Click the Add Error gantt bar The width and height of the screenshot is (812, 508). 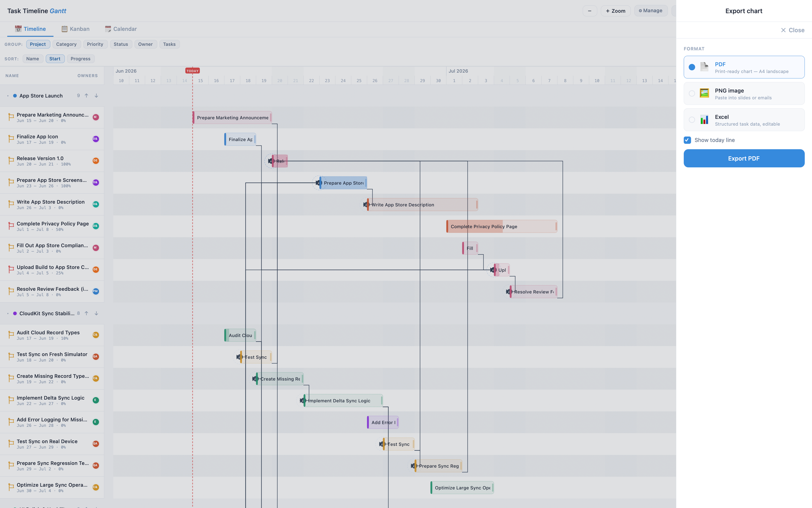coord(383,422)
